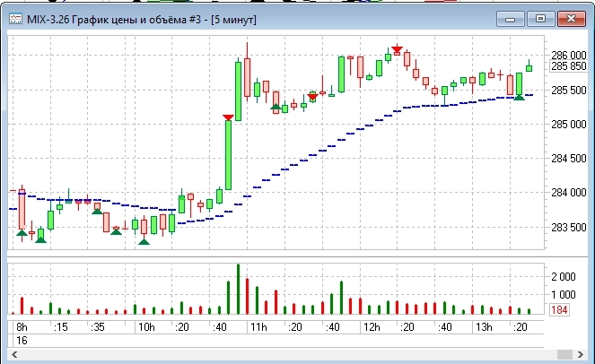Click the green up-arrow marker below the 10h candle
Screen dimensions: 595x364
144,240
